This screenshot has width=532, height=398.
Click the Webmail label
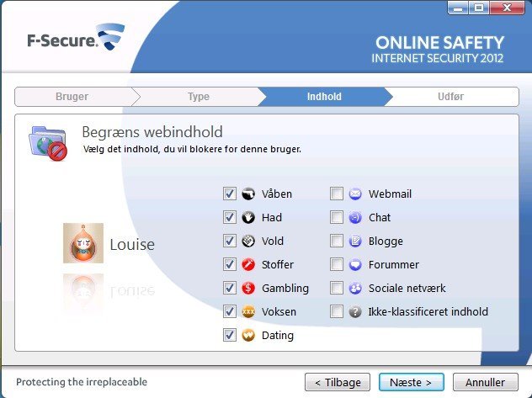[x=391, y=194]
